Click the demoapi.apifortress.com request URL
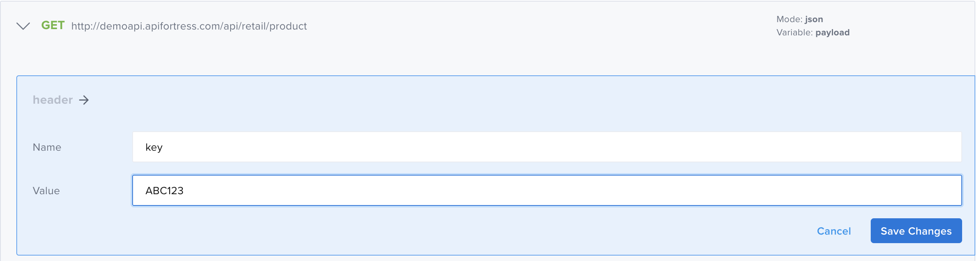 [189, 26]
